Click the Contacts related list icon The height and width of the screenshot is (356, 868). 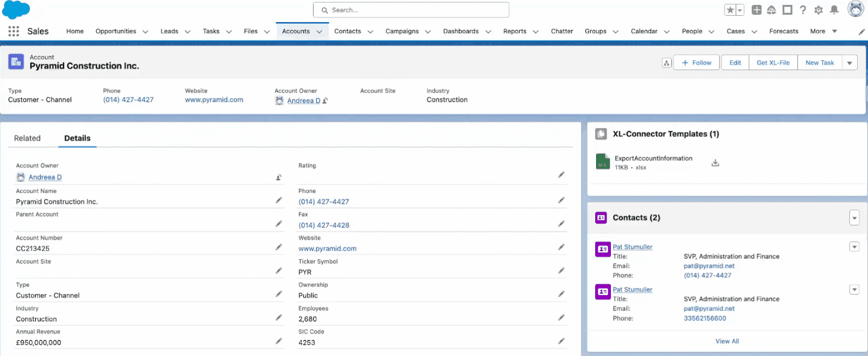click(601, 218)
